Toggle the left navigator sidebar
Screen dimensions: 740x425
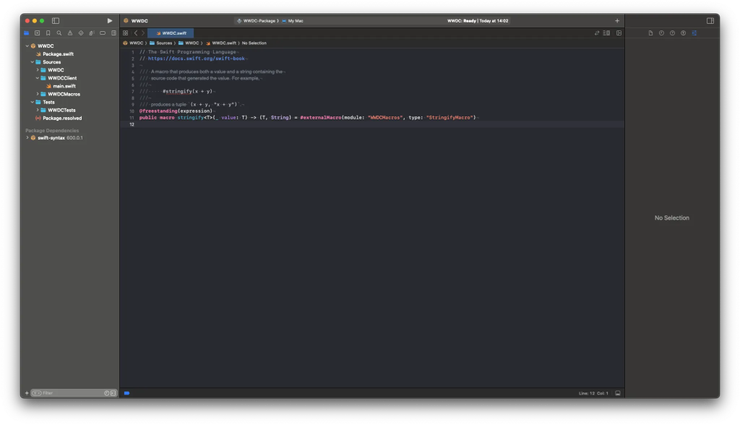click(x=55, y=21)
